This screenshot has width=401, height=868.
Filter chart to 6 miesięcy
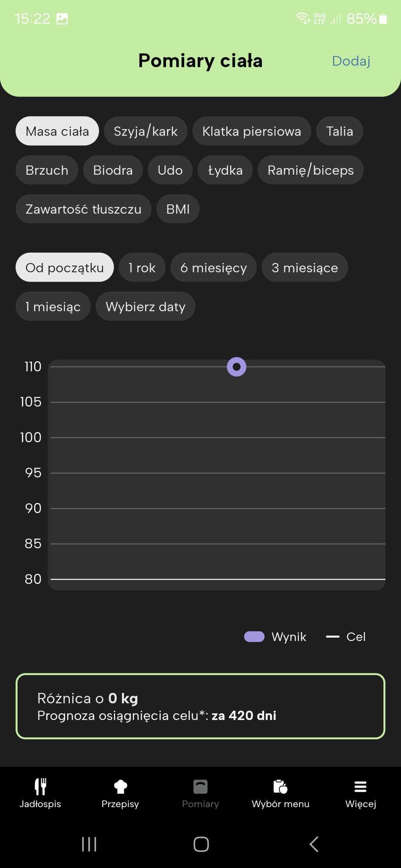click(213, 267)
